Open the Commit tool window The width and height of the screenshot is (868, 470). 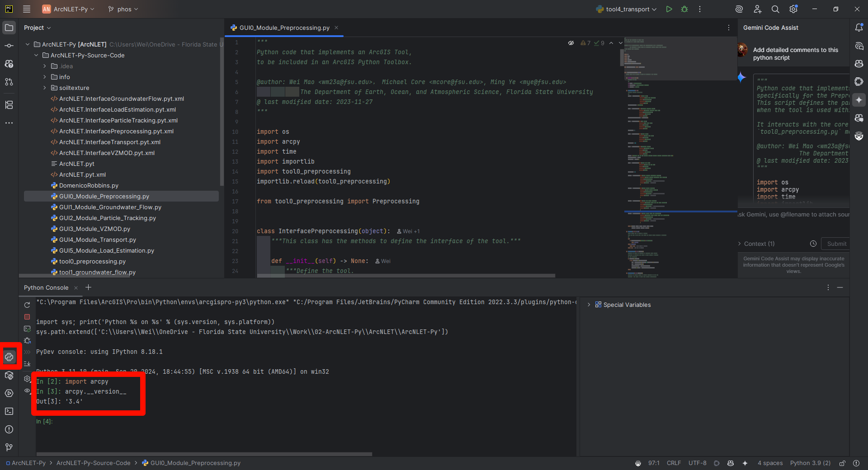tap(9, 46)
